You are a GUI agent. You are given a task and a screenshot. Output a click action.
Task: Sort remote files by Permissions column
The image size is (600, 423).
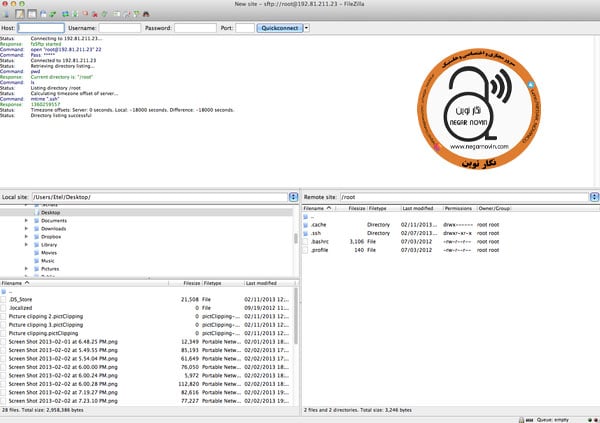[x=460, y=208]
